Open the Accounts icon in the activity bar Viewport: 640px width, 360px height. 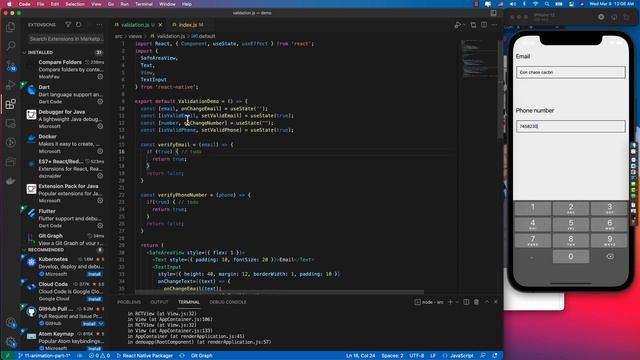coord(11,322)
